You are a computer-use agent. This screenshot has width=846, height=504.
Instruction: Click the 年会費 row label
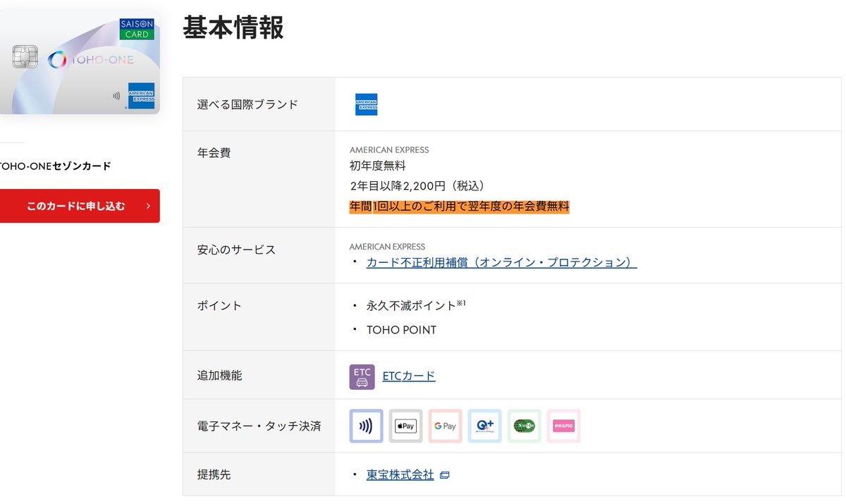tap(214, 152)
